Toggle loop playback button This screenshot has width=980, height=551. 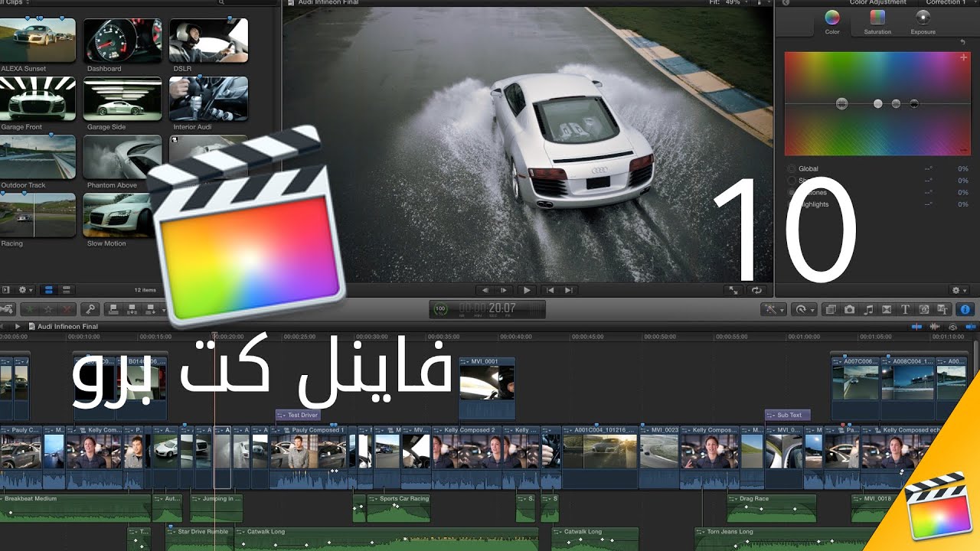point(757,290)
